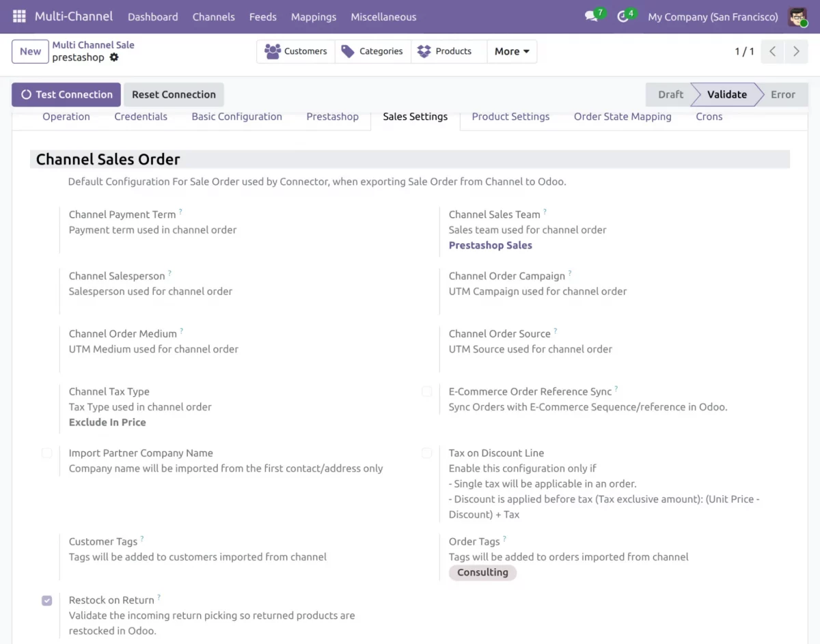
Task: Click the user avatar picture
Action: tap(797, 16)
